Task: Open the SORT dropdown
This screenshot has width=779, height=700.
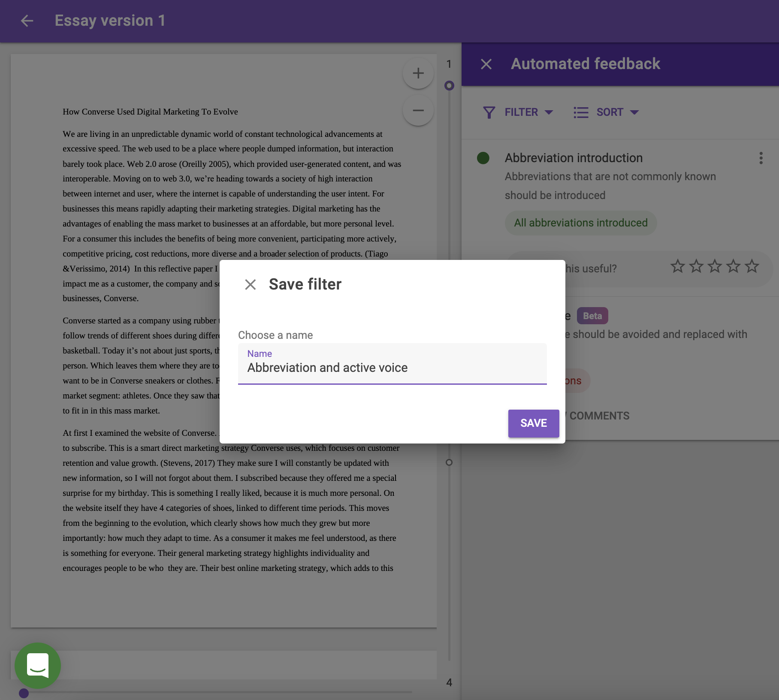Action: point(607,112)
